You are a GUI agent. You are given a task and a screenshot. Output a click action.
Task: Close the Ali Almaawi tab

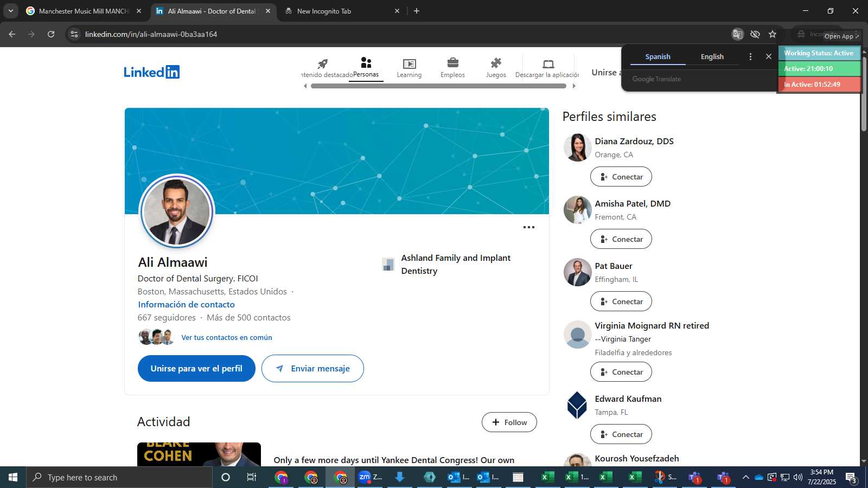(267, 11)
